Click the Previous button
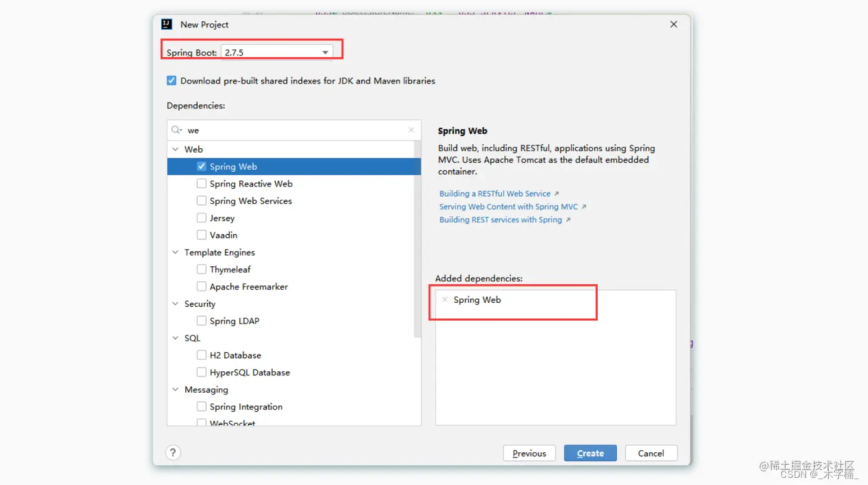The image size is (868, 485). pos(529,453)
